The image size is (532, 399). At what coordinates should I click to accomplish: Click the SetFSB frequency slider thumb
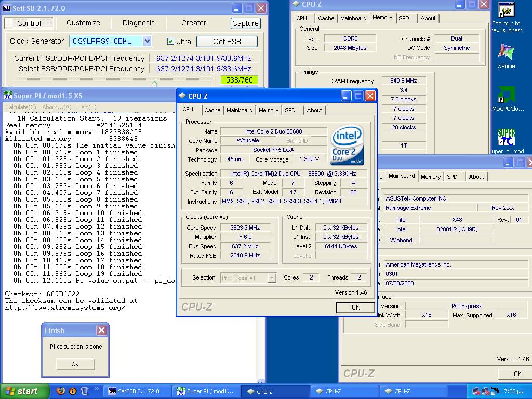[x=154, y=84]
